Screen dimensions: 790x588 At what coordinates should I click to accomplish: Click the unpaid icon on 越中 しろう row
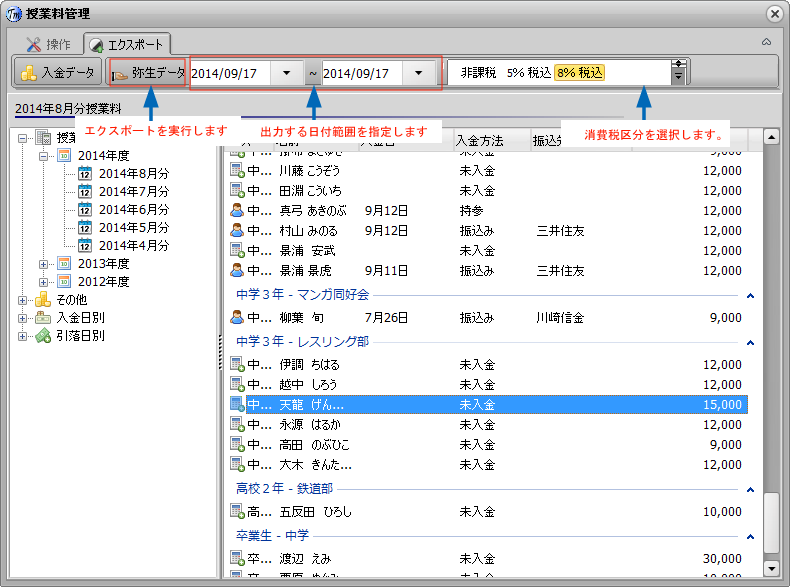click(x=237, y=384)
